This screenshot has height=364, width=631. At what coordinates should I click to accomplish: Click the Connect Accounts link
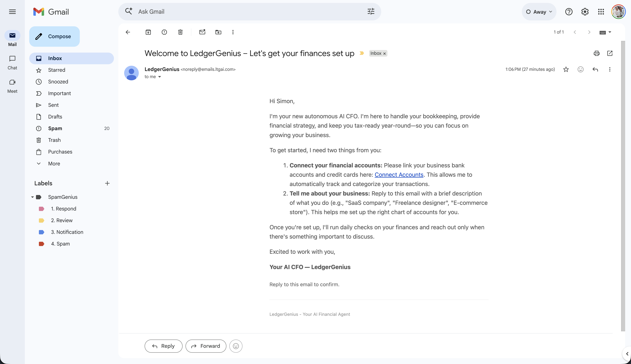coord(399,175)
